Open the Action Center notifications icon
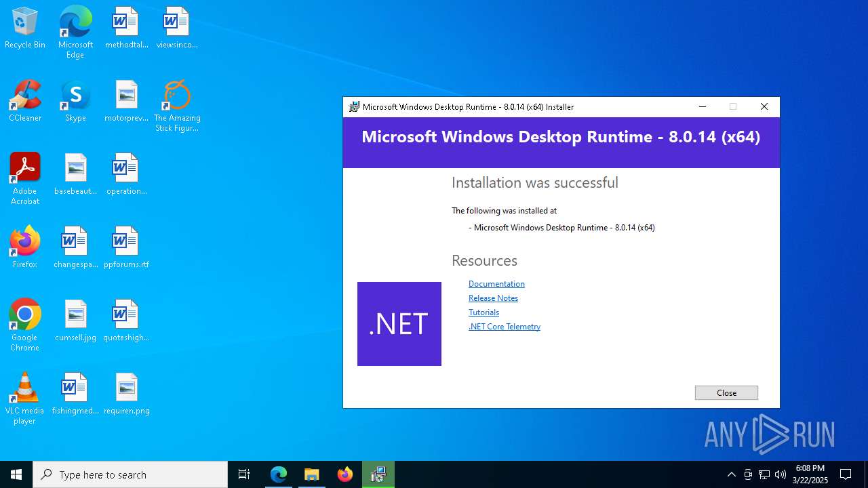 tap(846, 474)
